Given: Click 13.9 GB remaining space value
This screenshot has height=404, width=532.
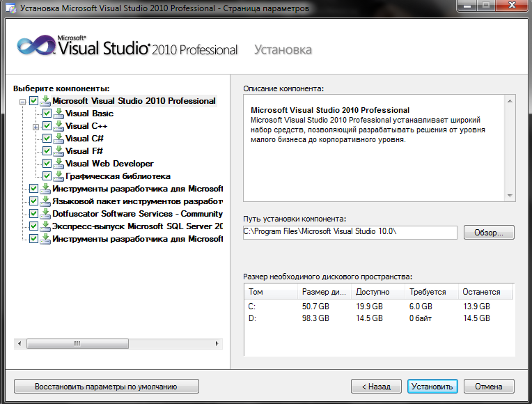Looking at the screenshot, I should (x=477, y=306).
